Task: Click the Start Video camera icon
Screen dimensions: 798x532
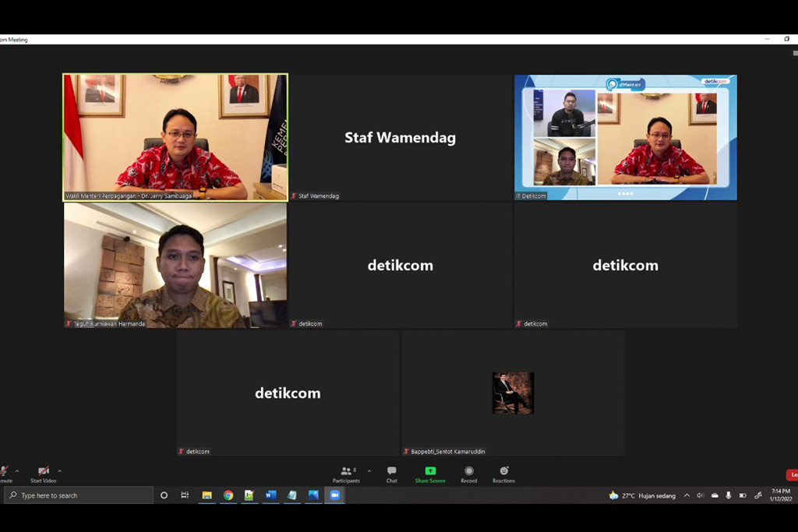Action: pyautogui.click(x=44, y=471)
